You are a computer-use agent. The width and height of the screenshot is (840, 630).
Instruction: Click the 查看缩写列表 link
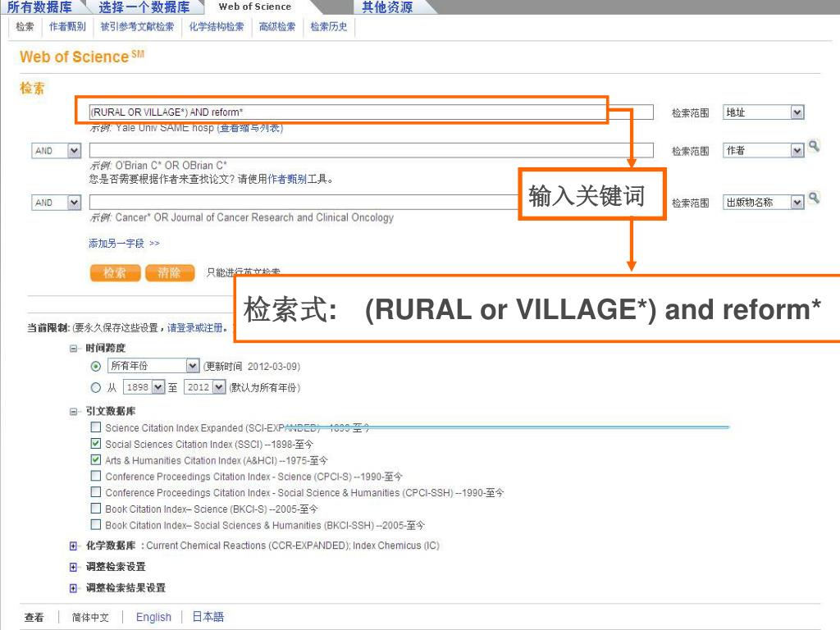tap(250, 128)
